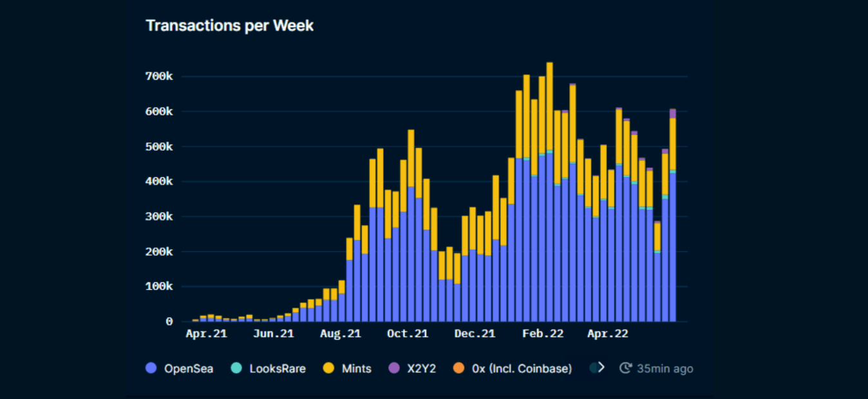Click the refresh icon beside 35min ago

click(625, 369)
